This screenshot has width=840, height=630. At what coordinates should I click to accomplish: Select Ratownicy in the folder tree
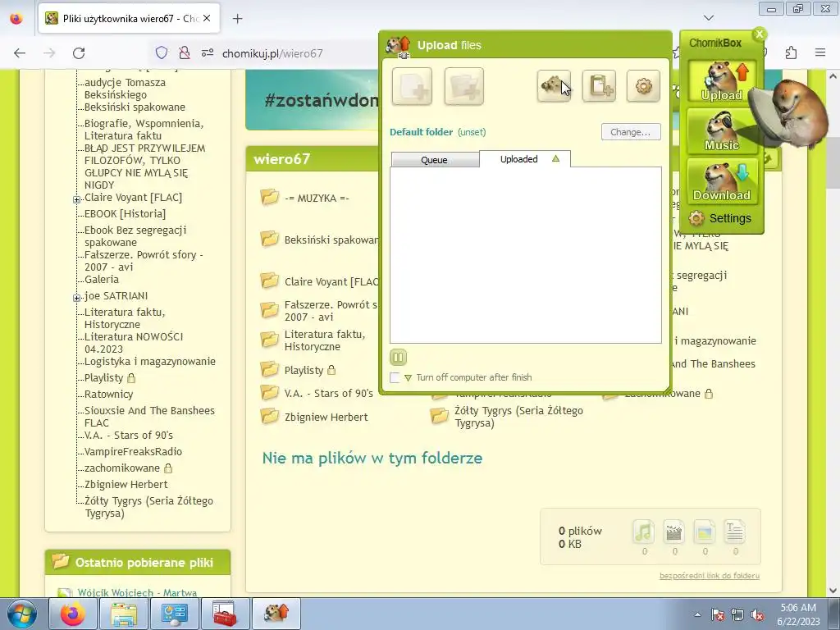(x=109, y=395)
